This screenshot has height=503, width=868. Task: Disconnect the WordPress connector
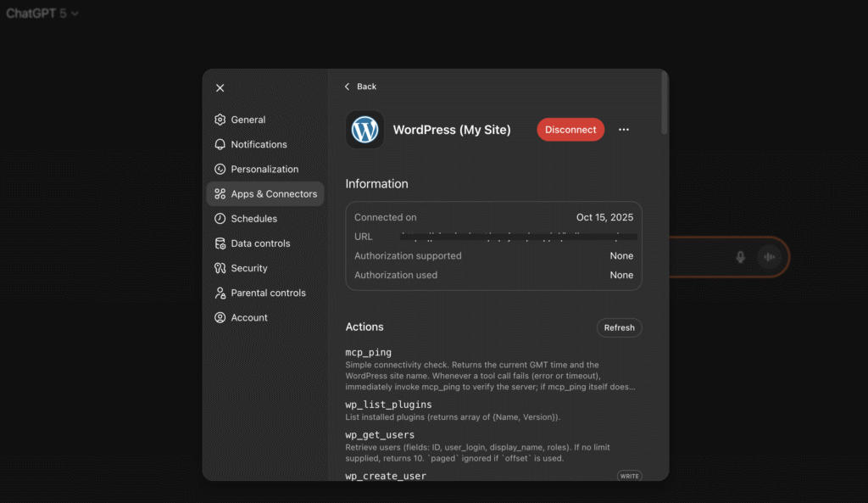click(570, 130)
